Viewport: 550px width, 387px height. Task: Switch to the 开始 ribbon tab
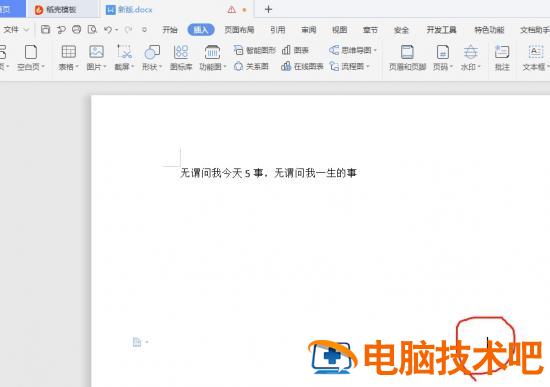[x=170, y=30]
